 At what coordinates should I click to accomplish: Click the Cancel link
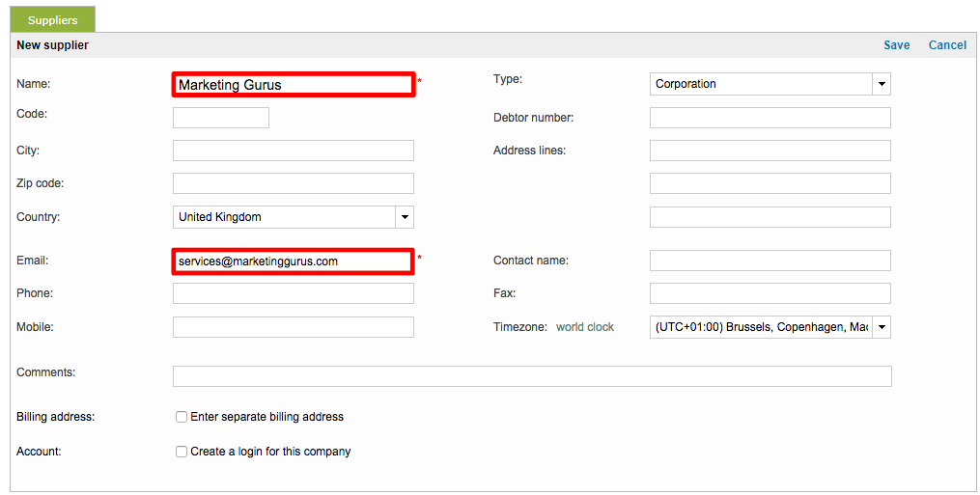[x=946, y=45]
